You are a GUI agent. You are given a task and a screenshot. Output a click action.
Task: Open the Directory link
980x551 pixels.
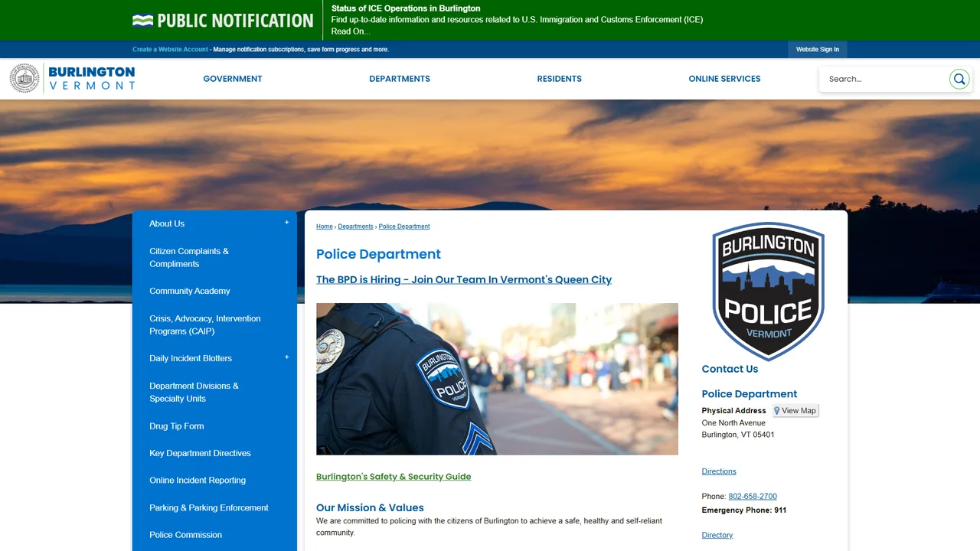[x=717, y=536]
